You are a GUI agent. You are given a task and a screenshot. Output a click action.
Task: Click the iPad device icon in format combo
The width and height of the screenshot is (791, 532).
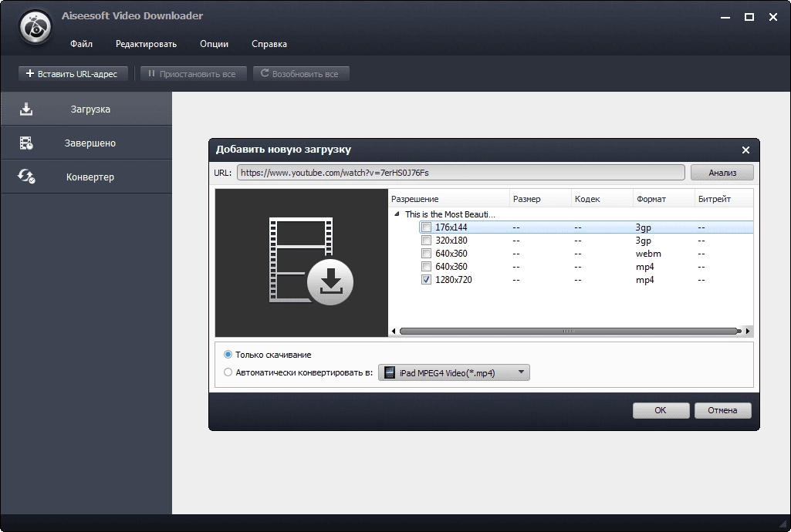click(390, 373)
